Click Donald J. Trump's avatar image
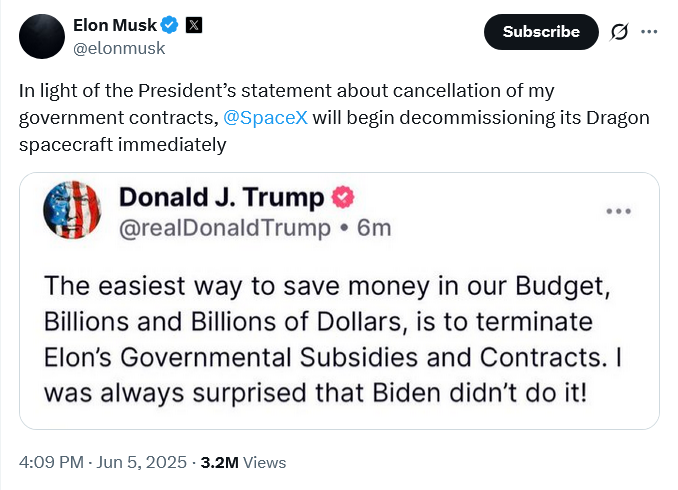This screenshot has height=490, width=678. coord(72,210)
